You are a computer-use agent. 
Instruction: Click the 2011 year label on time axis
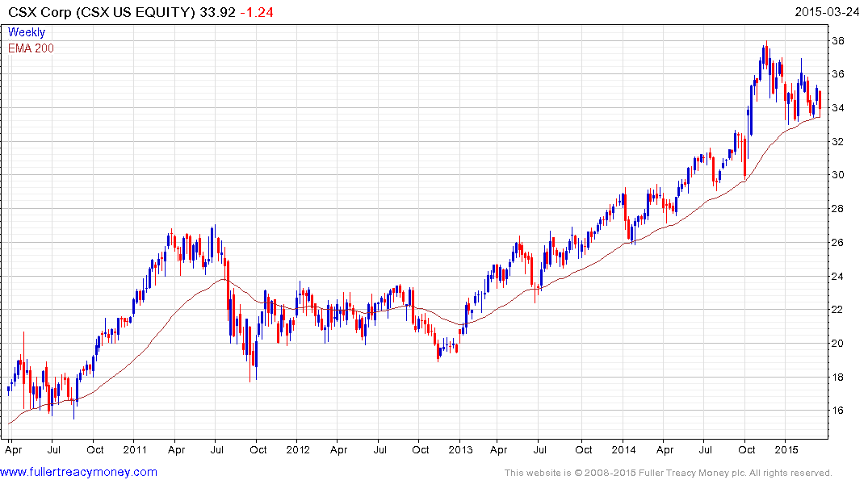[135, 449]
